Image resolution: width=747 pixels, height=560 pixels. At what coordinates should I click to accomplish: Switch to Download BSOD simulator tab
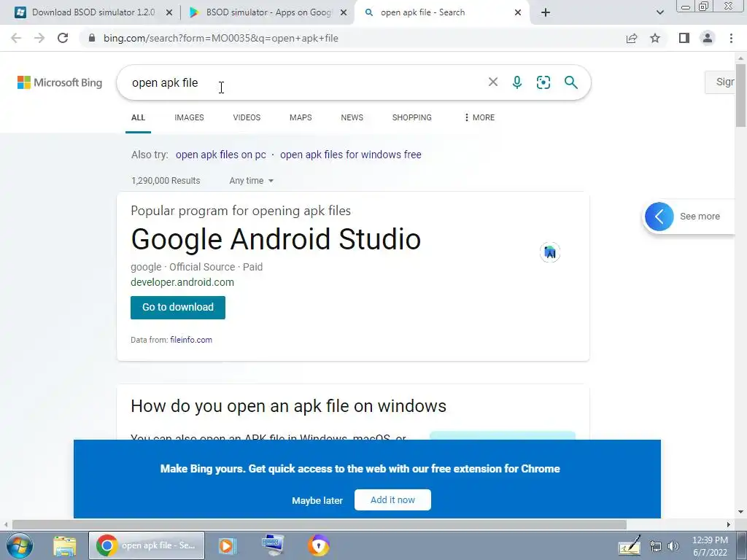[x=93, y=12]
